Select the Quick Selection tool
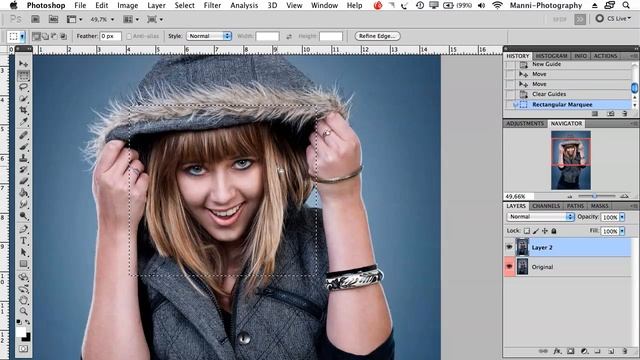640x360 pixels. tap(24, 98)
